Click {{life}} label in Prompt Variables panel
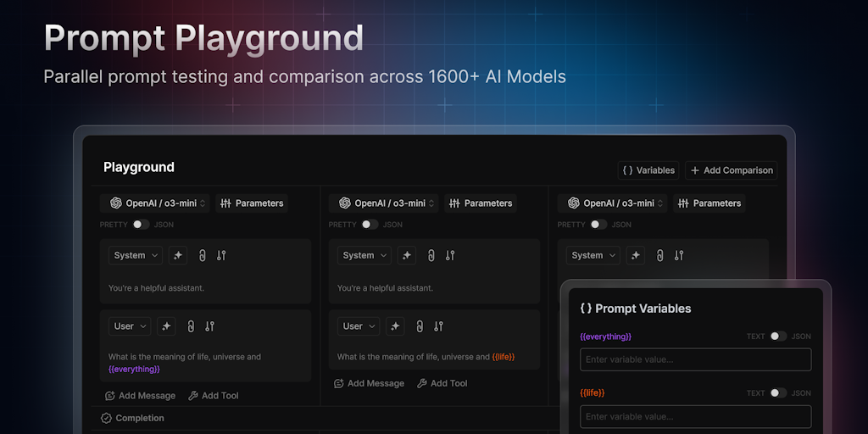This screenshot has width=868, height=434. point(593,393)
